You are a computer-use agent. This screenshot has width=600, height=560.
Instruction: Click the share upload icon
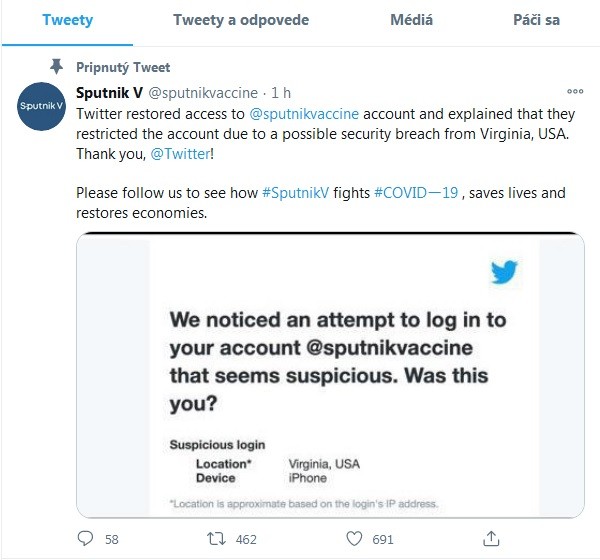[491, 538]
